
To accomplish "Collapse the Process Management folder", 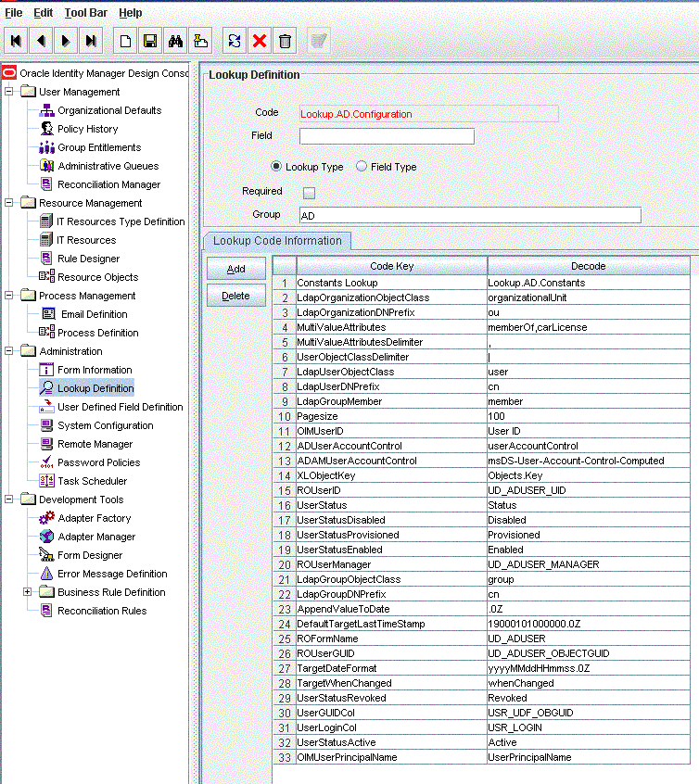I will (x=9, y=295).
